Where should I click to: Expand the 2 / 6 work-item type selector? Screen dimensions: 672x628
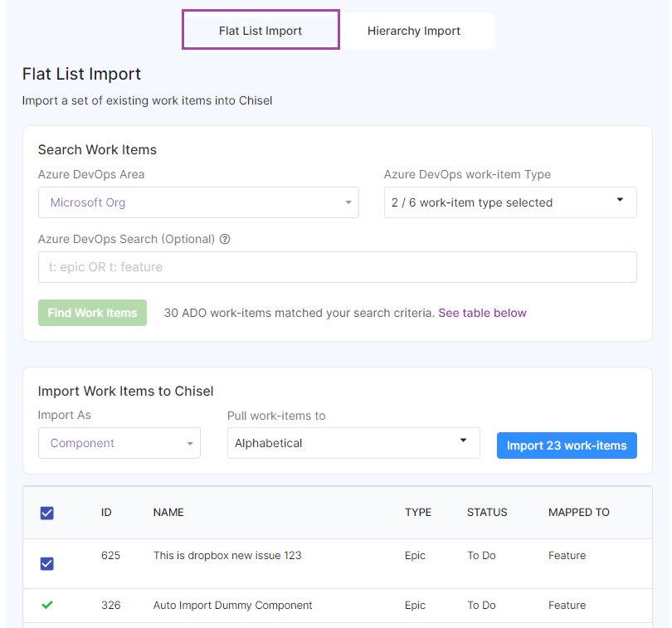click(x=510, y=202)
